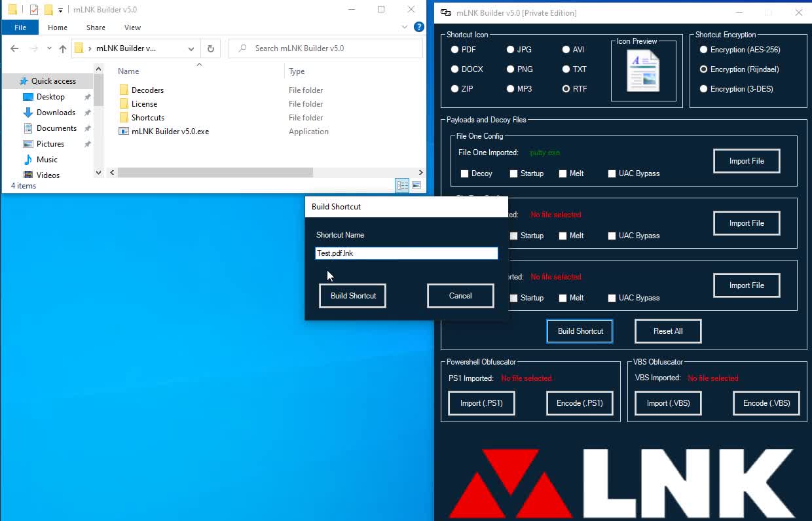
Task: Select the JPG shortcut icon radio button
Action: pos(511,49)
